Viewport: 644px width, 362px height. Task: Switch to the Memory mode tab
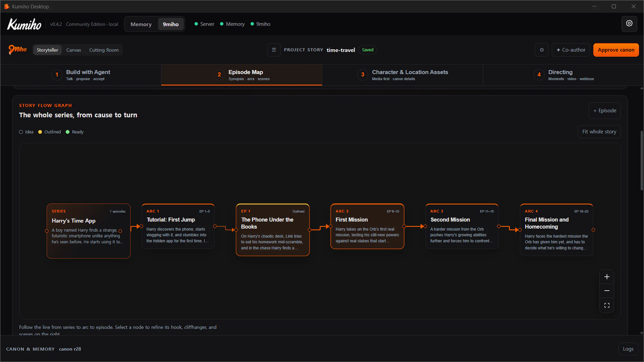(x=141, y=24)
